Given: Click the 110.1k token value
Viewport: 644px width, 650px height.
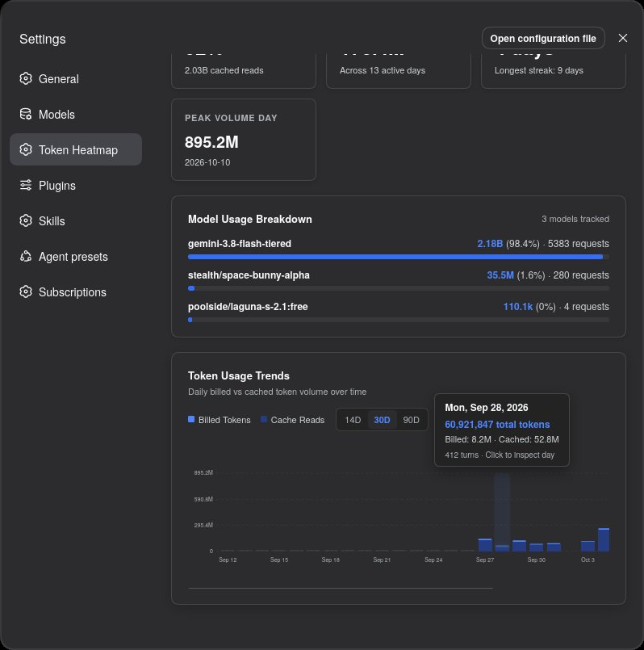Looking at the screenshot, I should [517, 307].
